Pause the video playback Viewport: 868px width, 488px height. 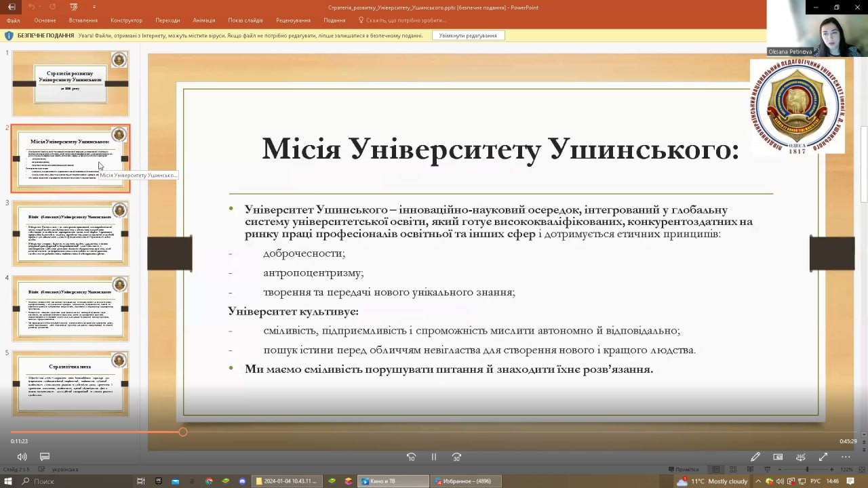tap(434, 457)
